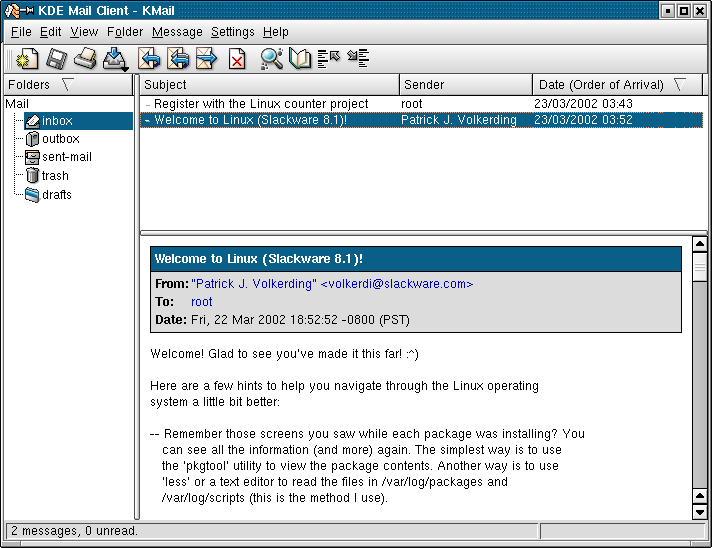The image size is (712, 548).
Task: Click the Save floppy disk icon
Action: coord(56,59)
